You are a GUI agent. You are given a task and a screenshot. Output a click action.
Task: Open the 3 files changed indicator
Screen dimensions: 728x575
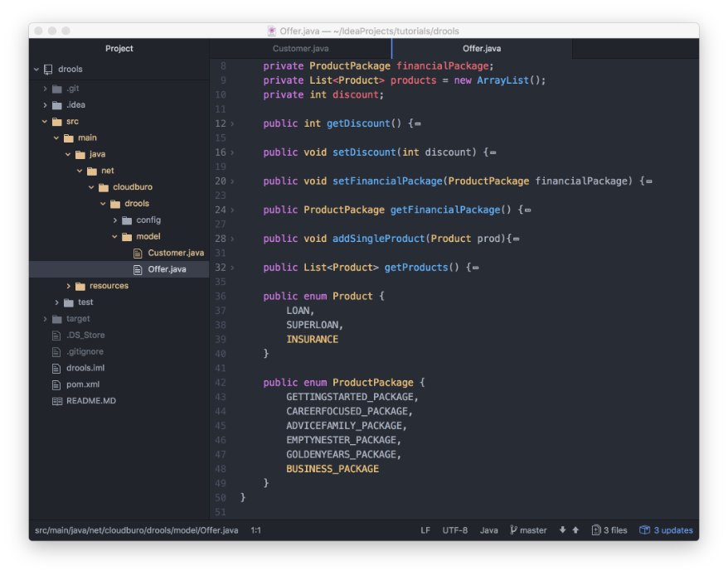coord(609,530)
